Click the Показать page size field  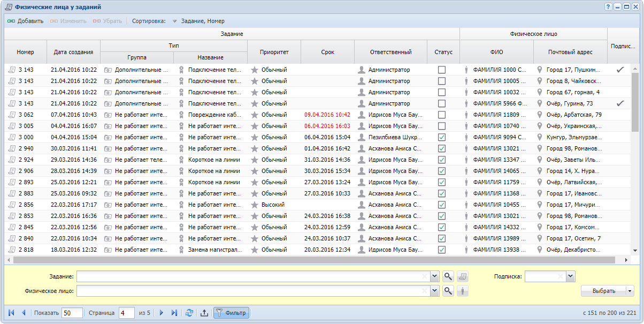[x=72, y=313]
